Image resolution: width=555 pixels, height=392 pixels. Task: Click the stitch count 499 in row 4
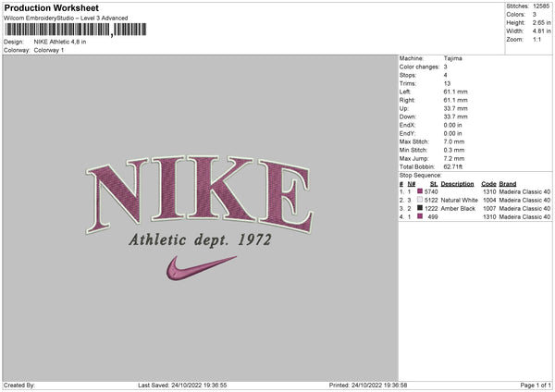click(x=433, y=216)
